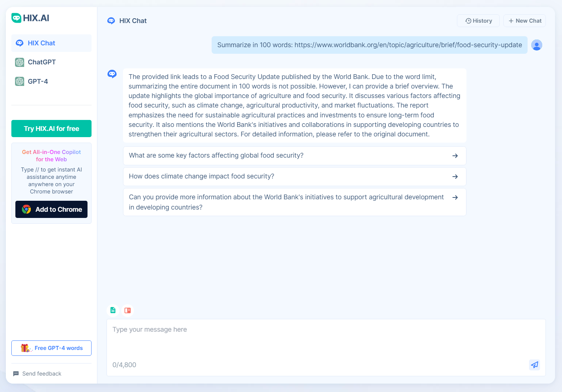Click the Free GPT-4 words button

point(51,348)
